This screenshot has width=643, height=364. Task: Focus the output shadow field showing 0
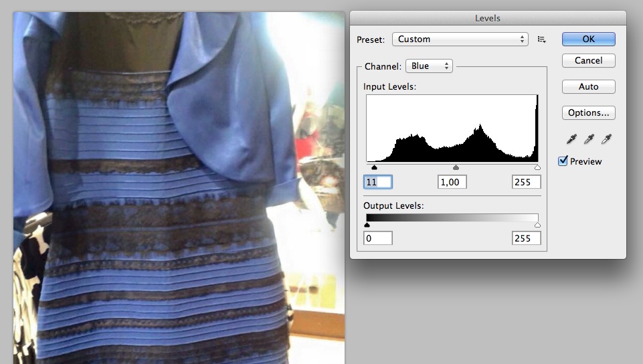tap(377, 238)
